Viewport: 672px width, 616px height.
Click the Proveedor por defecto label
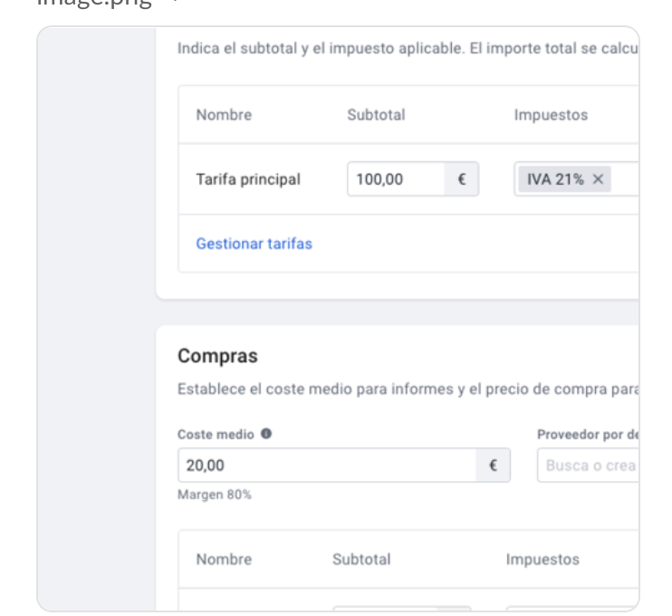point(589,434)
